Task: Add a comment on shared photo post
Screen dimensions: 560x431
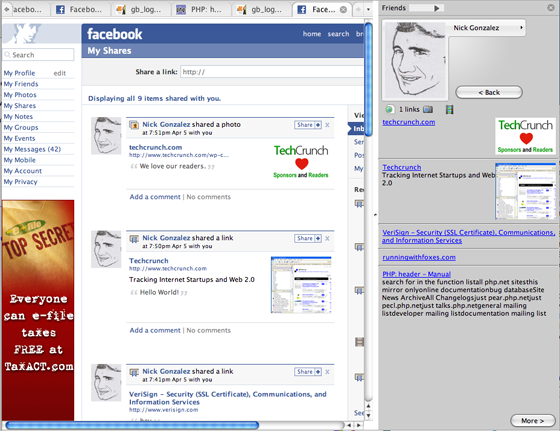Action: pos(155,197)
